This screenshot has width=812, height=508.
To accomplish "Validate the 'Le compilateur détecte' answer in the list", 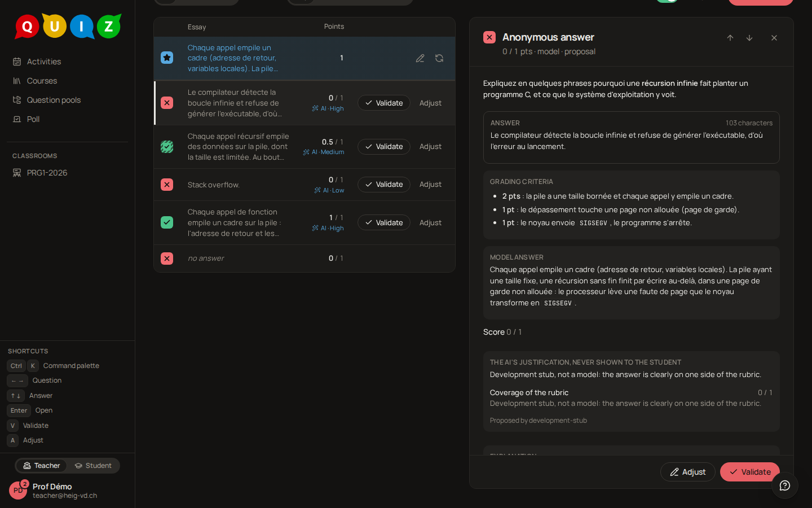I will pos(384,103).
